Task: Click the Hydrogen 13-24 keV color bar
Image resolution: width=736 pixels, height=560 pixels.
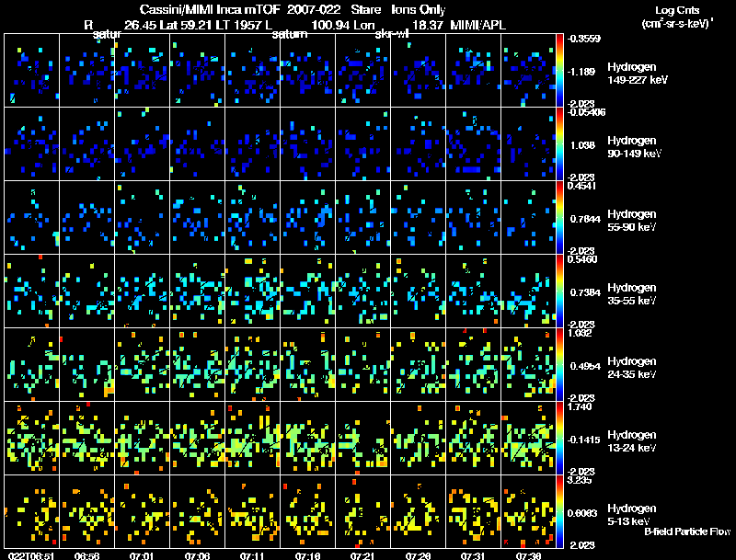Action: 559,439
